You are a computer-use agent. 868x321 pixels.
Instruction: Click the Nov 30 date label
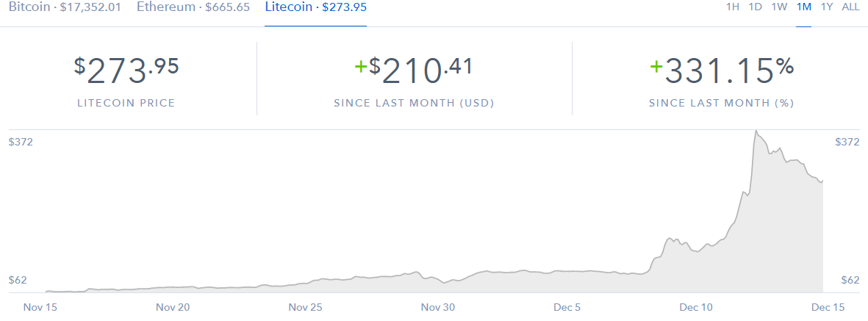coord(437,307)
